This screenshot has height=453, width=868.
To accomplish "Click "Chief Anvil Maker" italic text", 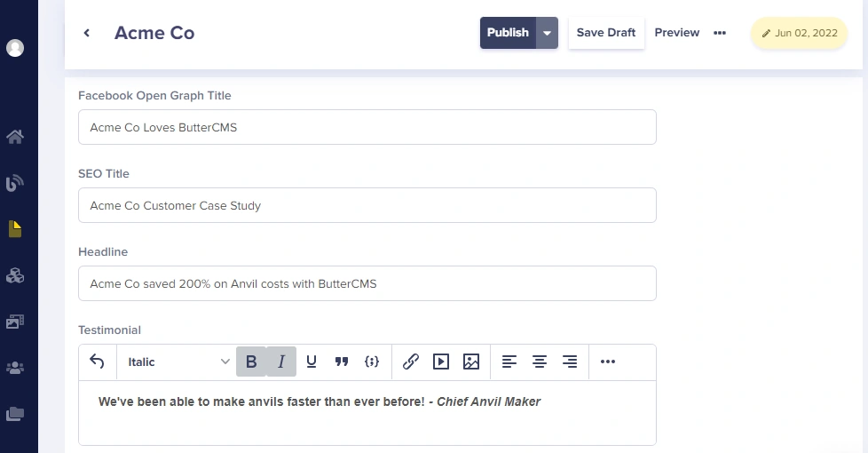I will [x=489, y=402].
